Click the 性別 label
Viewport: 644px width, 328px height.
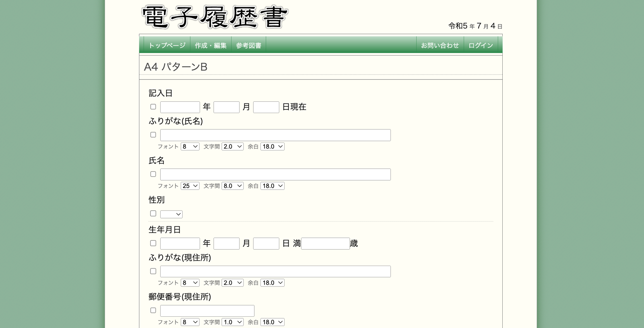[x=157, y=200]
